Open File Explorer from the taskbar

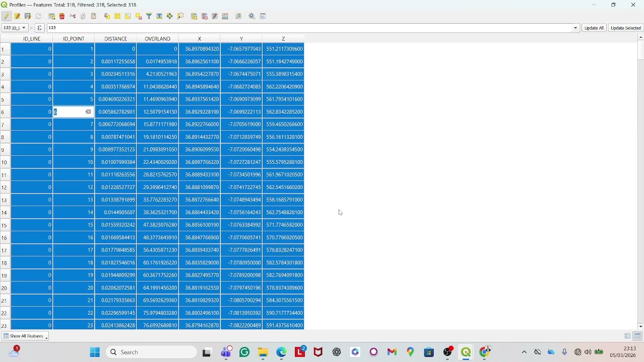click(x=263, y=352)
